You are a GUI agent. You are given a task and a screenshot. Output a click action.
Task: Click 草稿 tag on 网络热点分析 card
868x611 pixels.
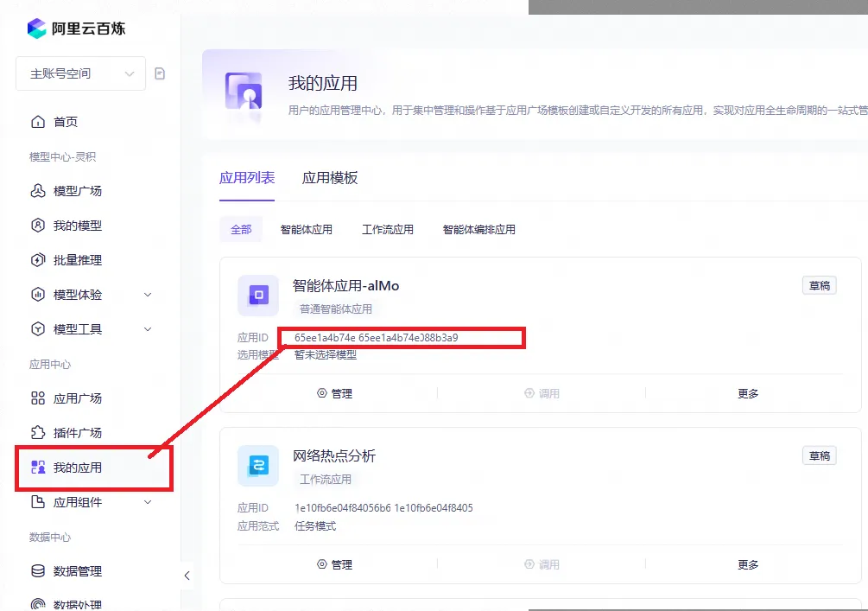820,456
